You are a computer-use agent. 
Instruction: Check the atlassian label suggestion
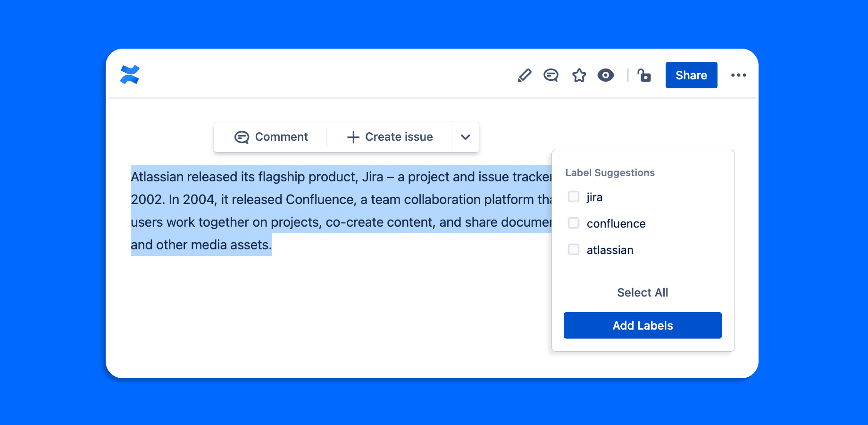click(574, 249)
